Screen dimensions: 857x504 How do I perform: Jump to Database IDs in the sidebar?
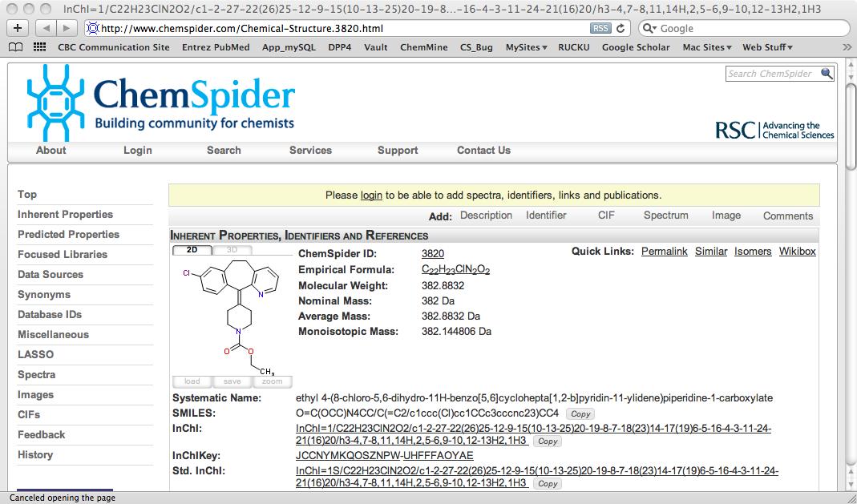click(49, 315)
